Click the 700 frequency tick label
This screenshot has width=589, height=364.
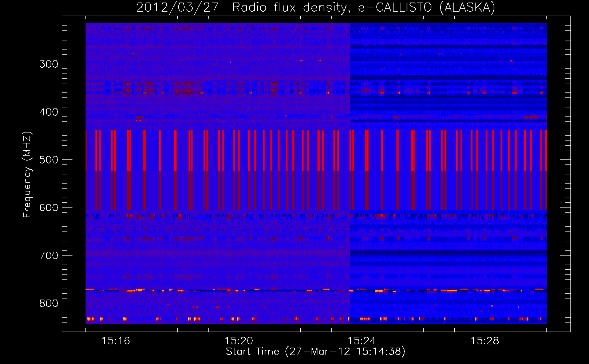click(x=49, y=256)
